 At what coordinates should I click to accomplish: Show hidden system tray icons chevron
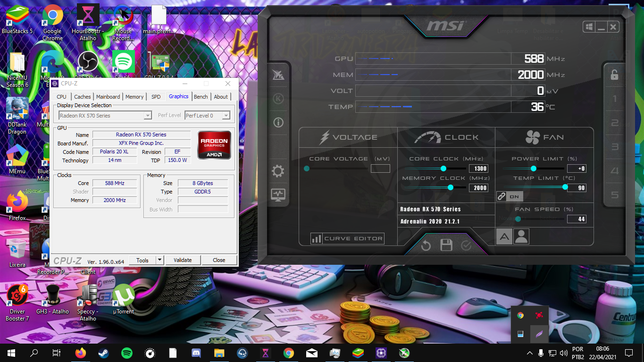(529, 353)
